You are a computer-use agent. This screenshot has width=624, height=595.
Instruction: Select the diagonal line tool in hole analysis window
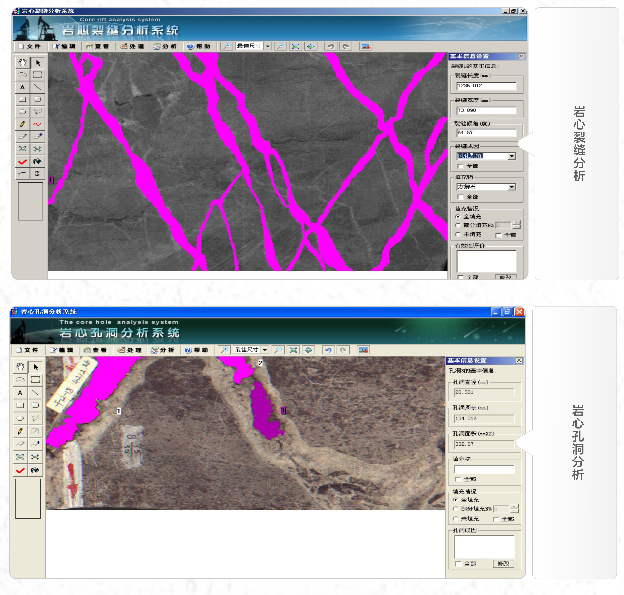click(x=37, y=393)
